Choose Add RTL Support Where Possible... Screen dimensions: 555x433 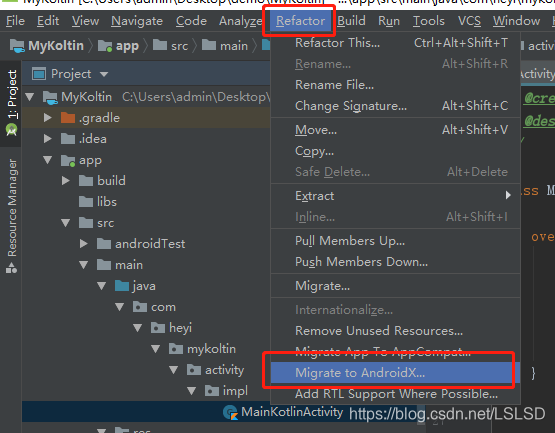[x=395, y=394]
